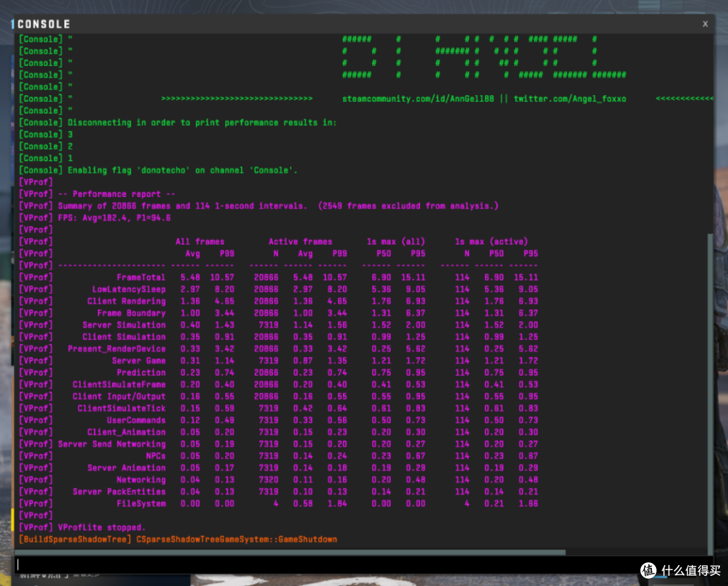Click the Client Input/Output row label
The image size is (728, 586).
[119, 397]
